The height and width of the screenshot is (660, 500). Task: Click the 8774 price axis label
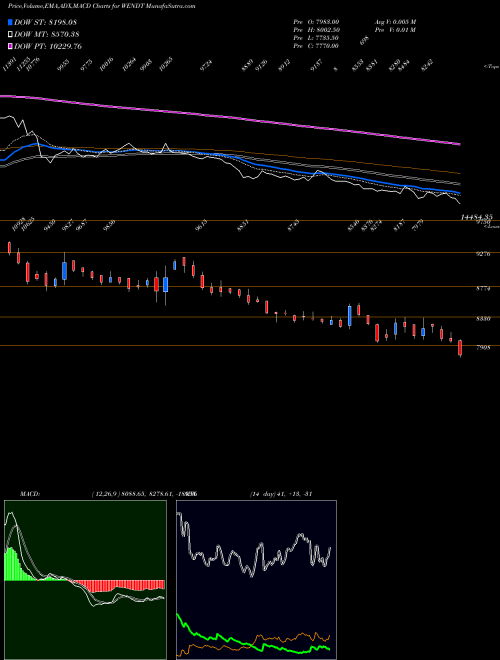[x=482, y=289]
